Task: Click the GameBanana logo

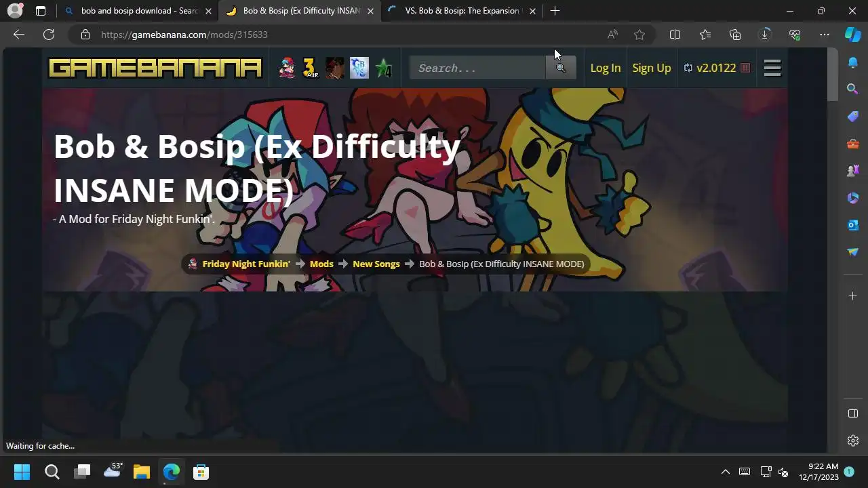Action: pyautogui.click(x=155, y=68)
